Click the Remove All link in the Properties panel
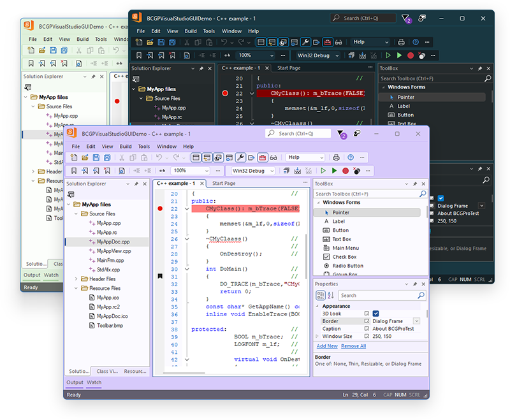 (353, 346)
